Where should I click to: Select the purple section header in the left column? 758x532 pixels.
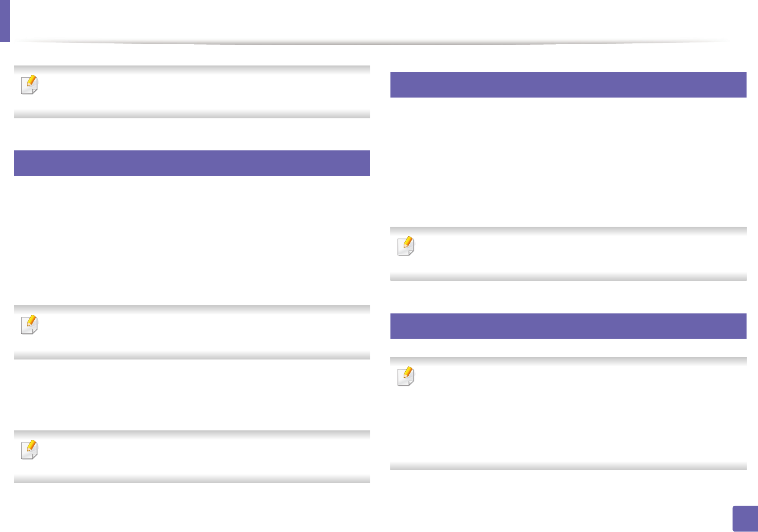point(192,163)
